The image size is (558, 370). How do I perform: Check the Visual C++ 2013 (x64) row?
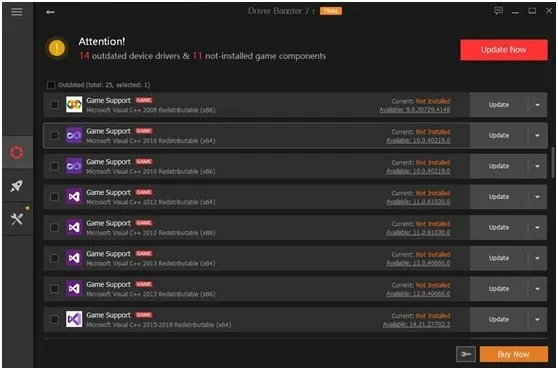(x=54, y=258)
